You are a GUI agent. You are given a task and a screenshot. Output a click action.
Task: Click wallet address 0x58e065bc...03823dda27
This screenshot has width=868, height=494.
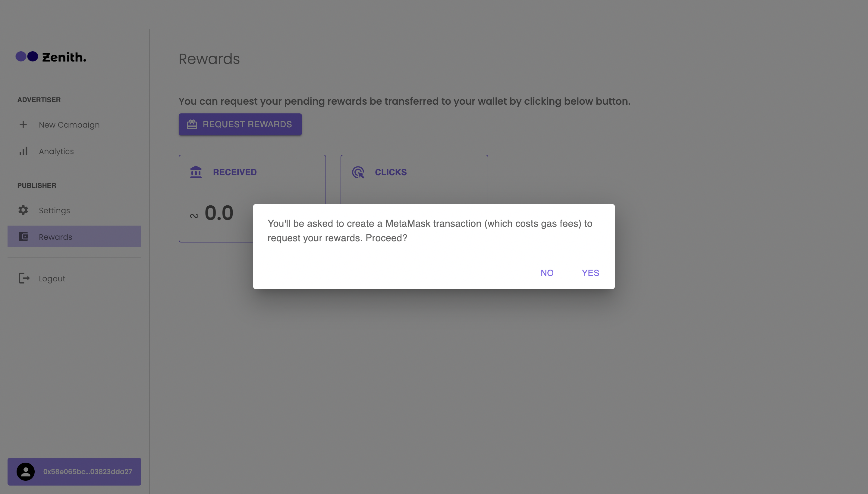(x=87, y=472)
